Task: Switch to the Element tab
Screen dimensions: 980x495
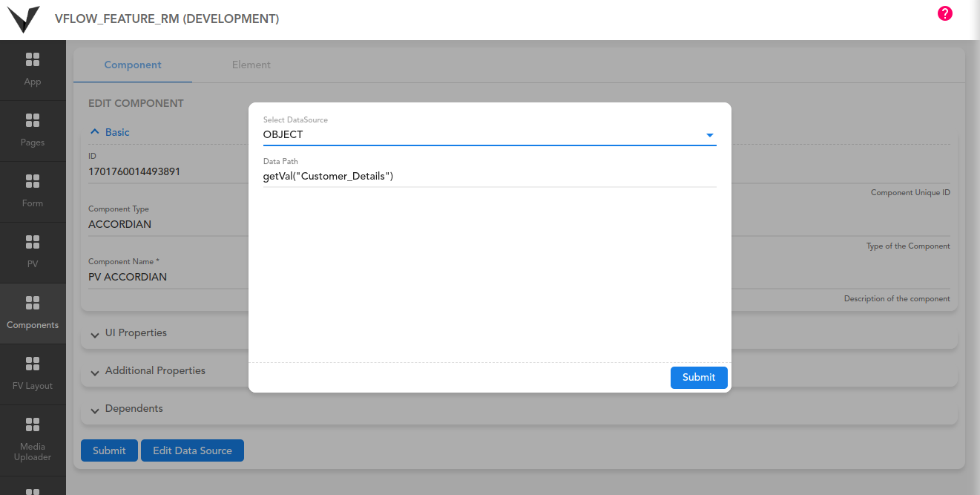Action: (251, 65)
